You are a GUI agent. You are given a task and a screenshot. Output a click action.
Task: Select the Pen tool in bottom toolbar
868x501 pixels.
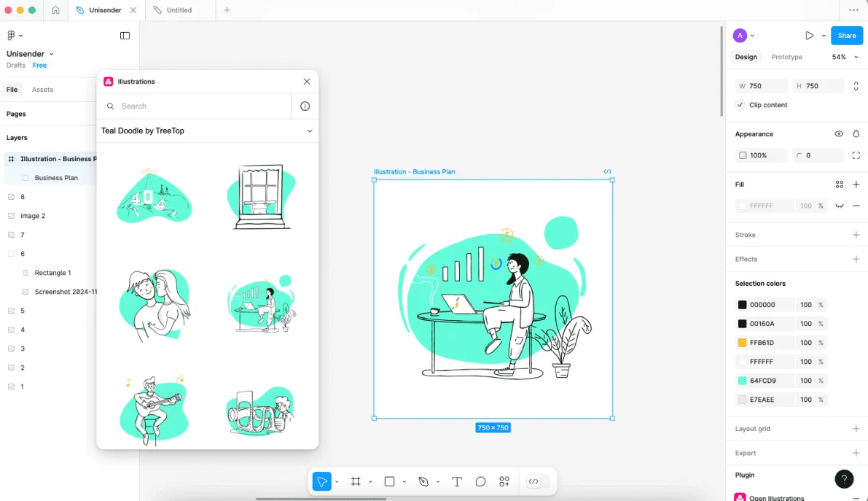click(x=423, y=481)
